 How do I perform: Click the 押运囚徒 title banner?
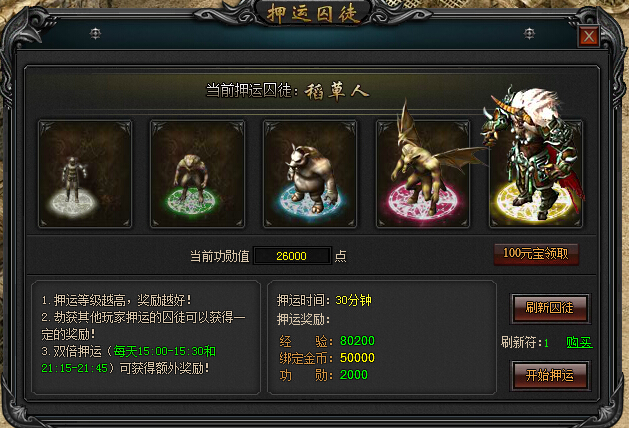click(312, 13)
